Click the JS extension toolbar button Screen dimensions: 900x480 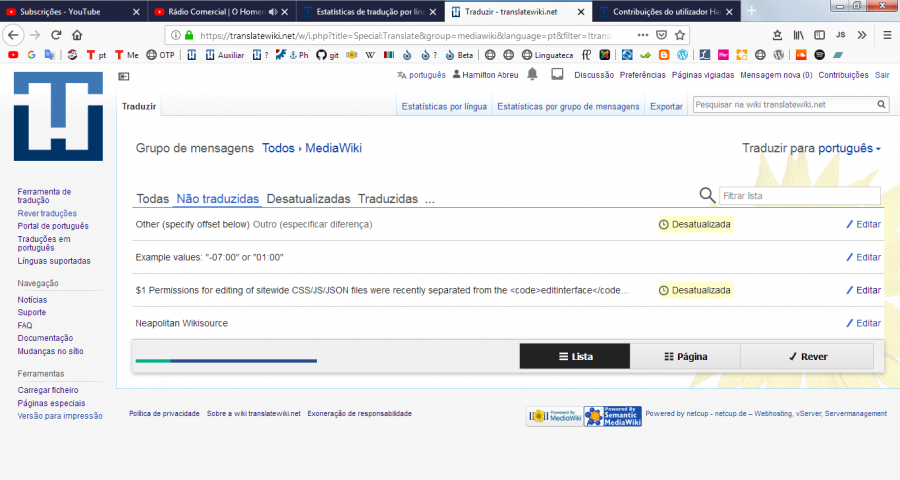pyautogui.click(x=840, y=35)
